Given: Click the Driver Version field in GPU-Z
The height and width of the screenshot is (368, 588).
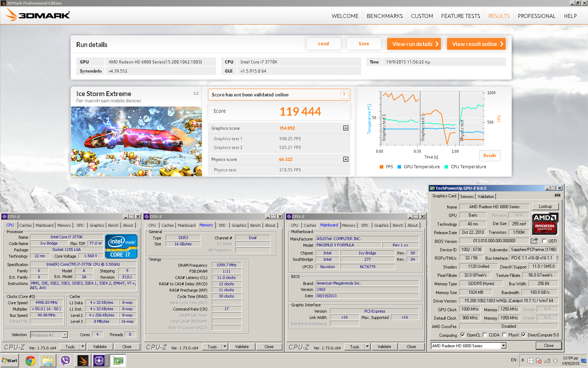Looking at the screenshot, I should point(509,301).
